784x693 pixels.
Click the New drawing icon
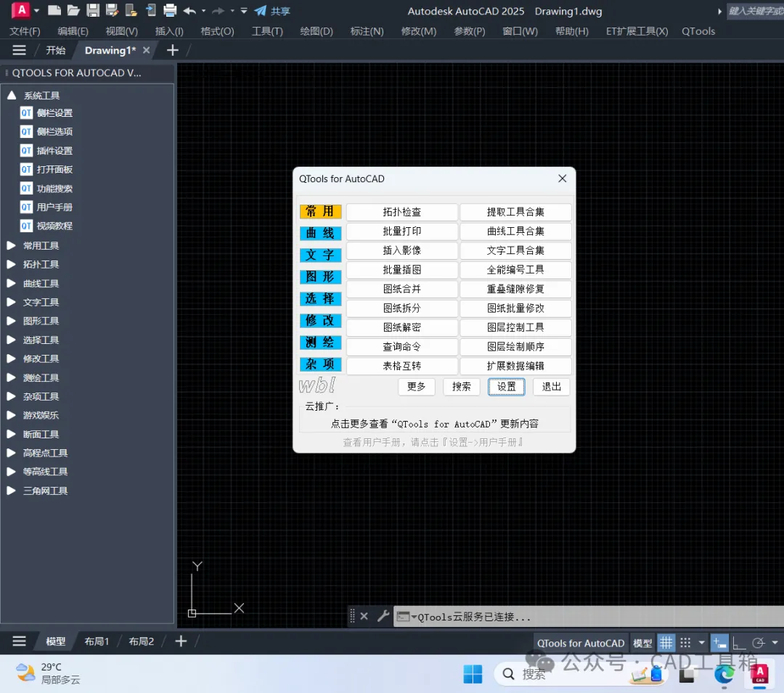point(54,10)
